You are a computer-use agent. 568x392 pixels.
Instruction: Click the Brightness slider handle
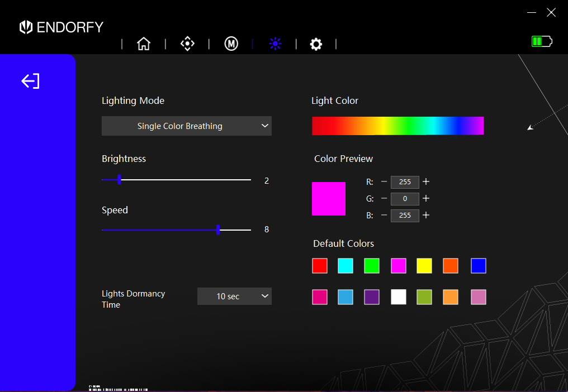pos(119,180)
